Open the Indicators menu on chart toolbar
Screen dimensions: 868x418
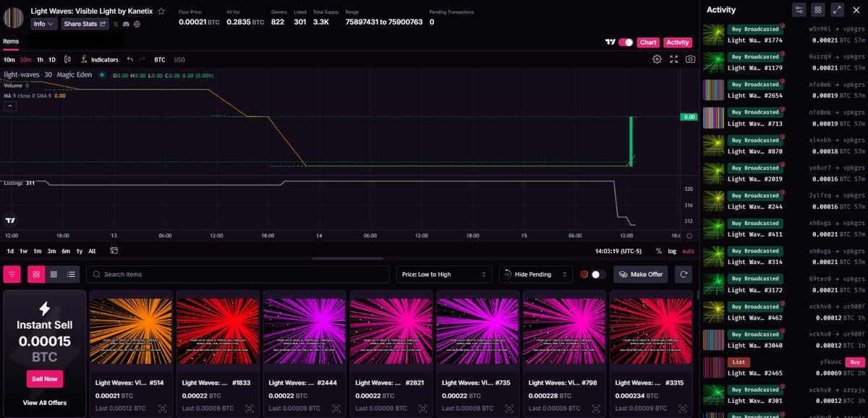[100, 59]
